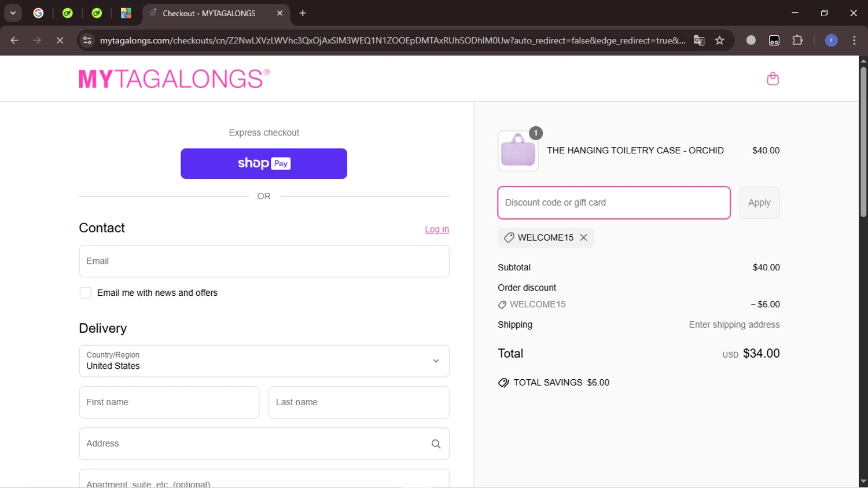The height and width of the screenshot is (488, 868).
Task: Stop loading the page
Action: 60,41
